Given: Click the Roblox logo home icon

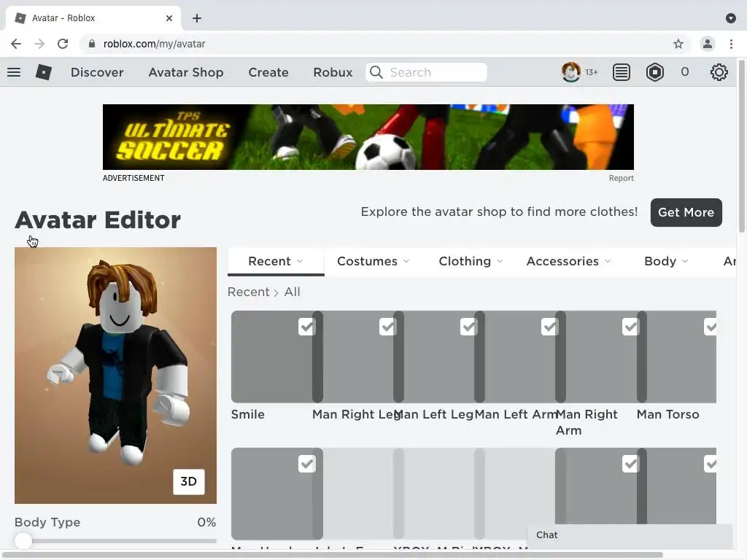Looking at the screenshot, I should click(43, 72).
